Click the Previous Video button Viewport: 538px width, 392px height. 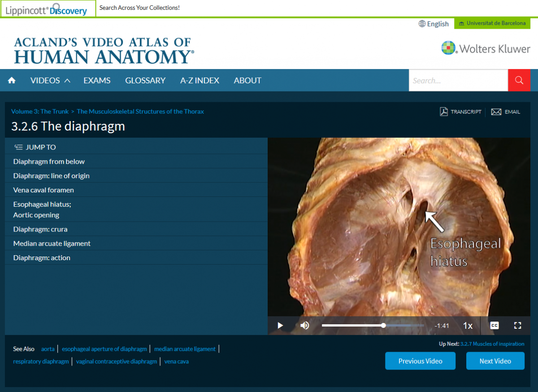pyautogui.click(x=420, y=361)
